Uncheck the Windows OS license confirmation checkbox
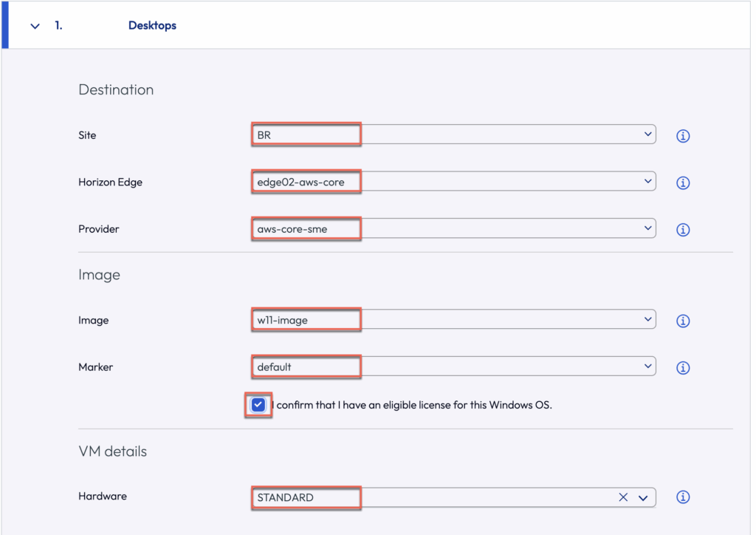Image resolution: width=756 pixels, height=535 pixels. 258,405
